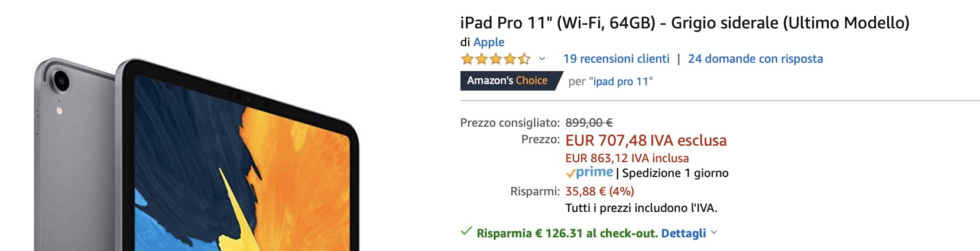
Task: Open the 19 recensioni clienti link
Action: 616,59
